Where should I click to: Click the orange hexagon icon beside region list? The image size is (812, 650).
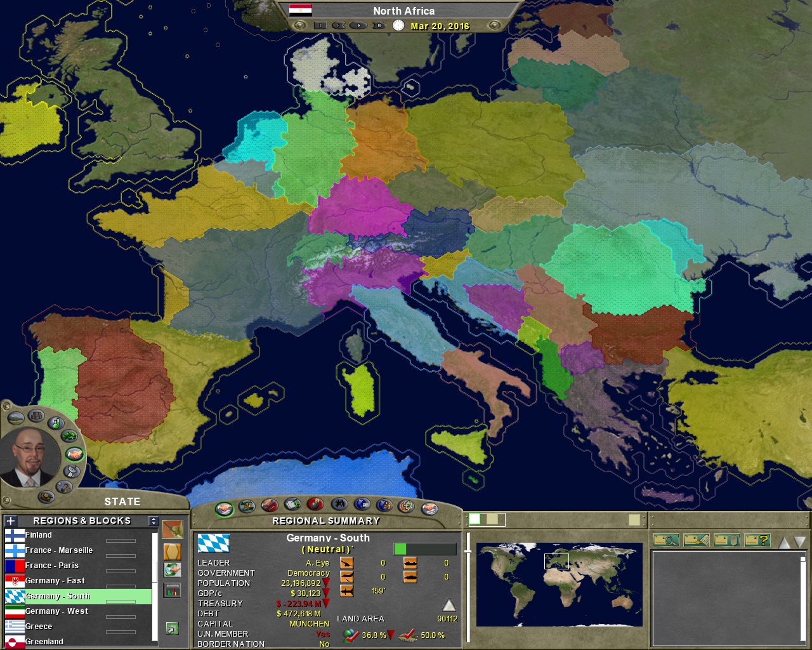172,551
